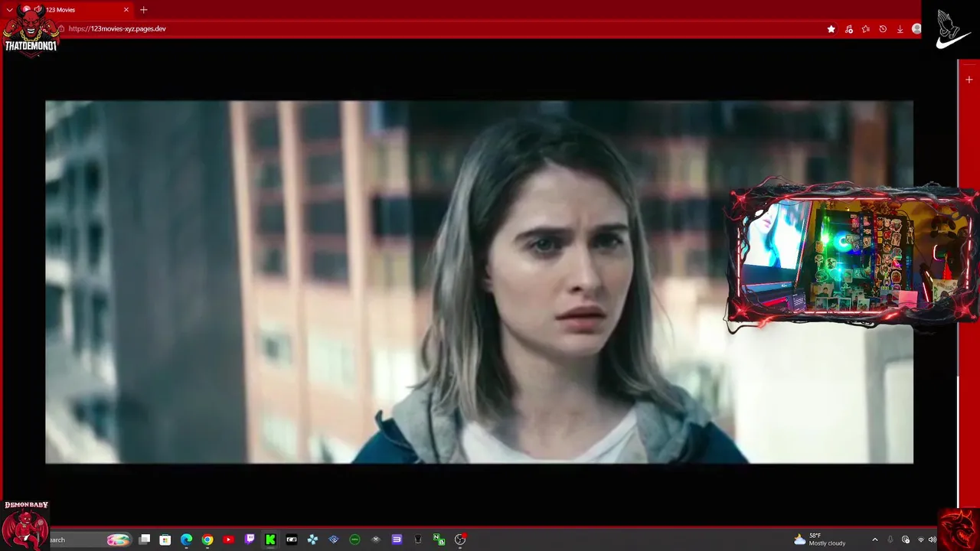Click the address bar URL 123movies-xyz.pages.dev
The width and height of the screenshot is (980, 551).
(117, 29)
